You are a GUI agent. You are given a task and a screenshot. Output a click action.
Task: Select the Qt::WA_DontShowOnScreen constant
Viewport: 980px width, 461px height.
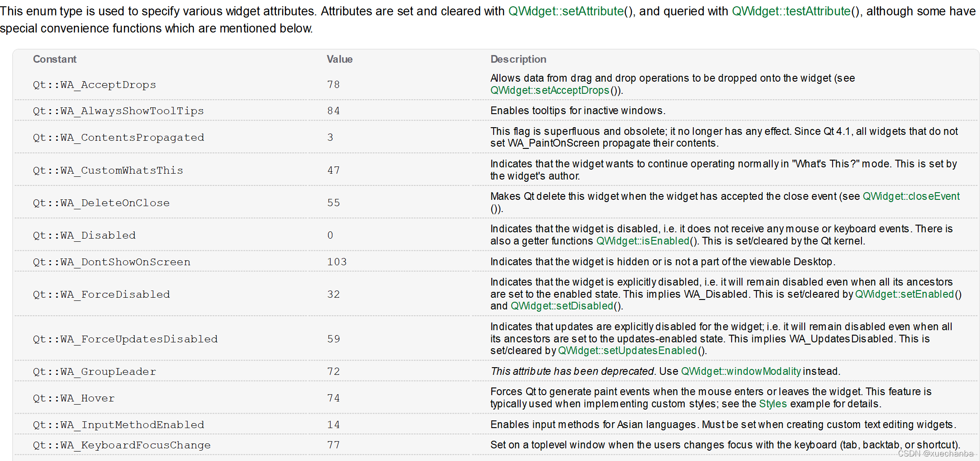point(111,262)
